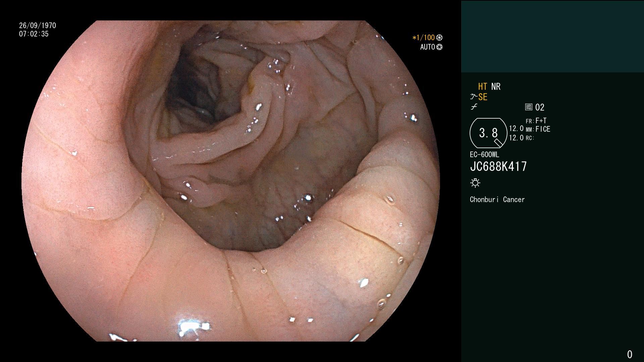Viewport: 644px width, 362px height.
Task: Click the lower 12.0 value
Action: (516, 138)
